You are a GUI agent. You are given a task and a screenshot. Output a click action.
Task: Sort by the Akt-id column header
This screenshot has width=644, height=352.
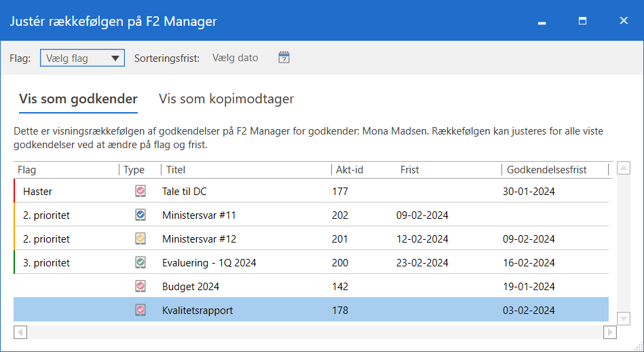click(349, 169)
